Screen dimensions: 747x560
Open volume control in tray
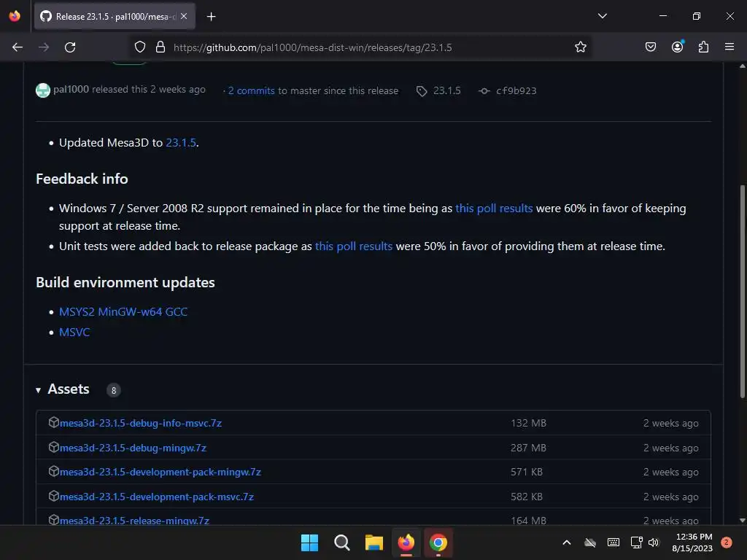pyautogui.click(x=654, y=542)
